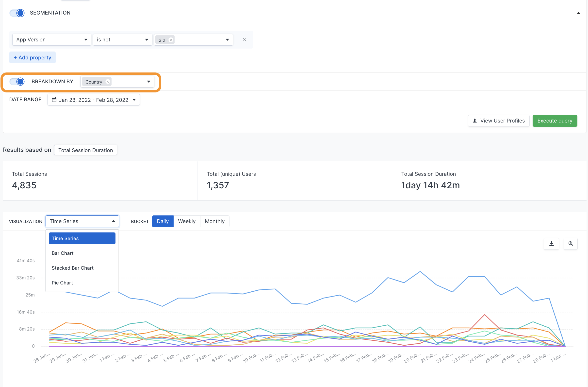
Task: Click the 1day 14h 42m duration value
Action: point(430,185)
